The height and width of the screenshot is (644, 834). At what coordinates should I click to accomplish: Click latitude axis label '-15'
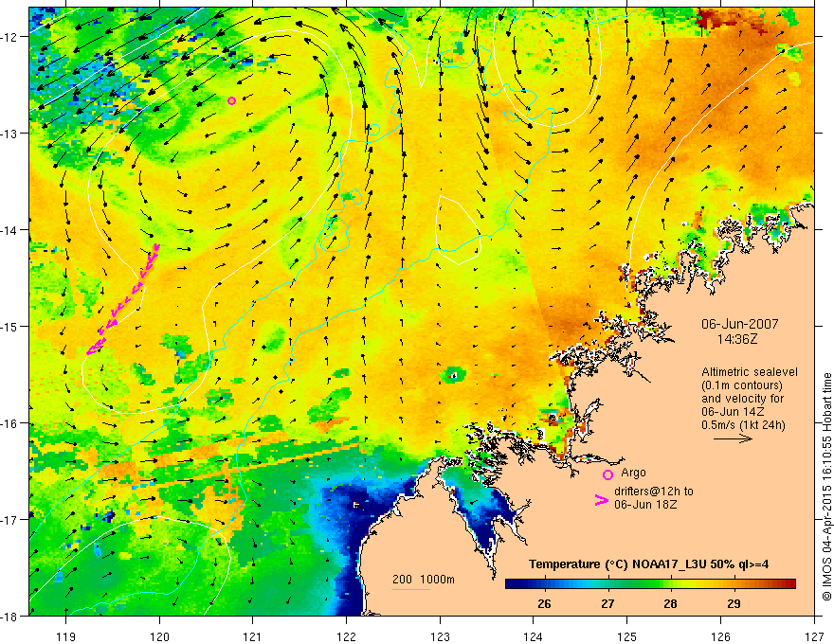(9, 326)
